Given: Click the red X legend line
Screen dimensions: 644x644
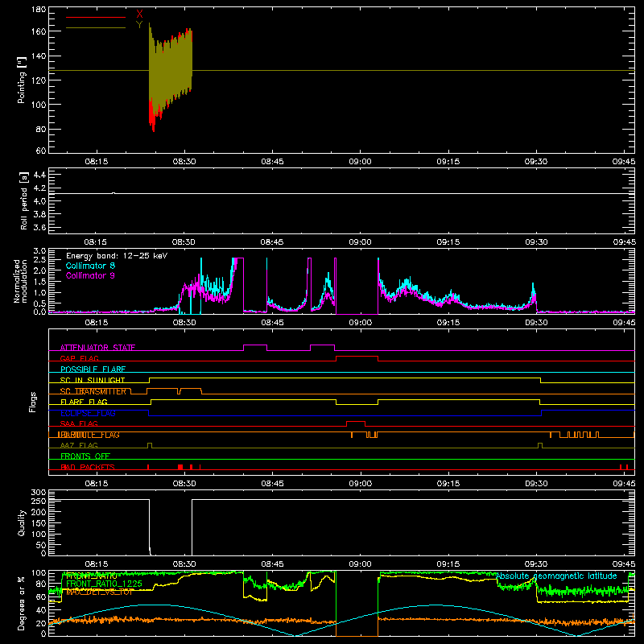Looking at the screenshot, I should (x=96, y=17).
